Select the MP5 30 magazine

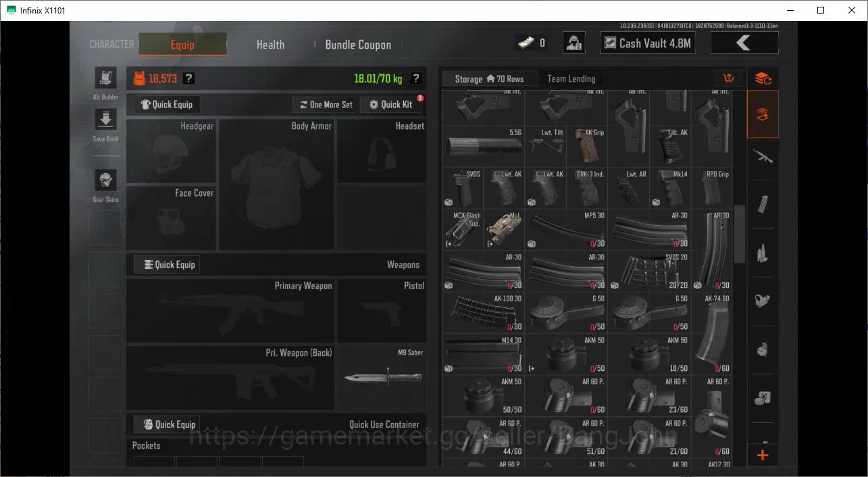[566, 230]
